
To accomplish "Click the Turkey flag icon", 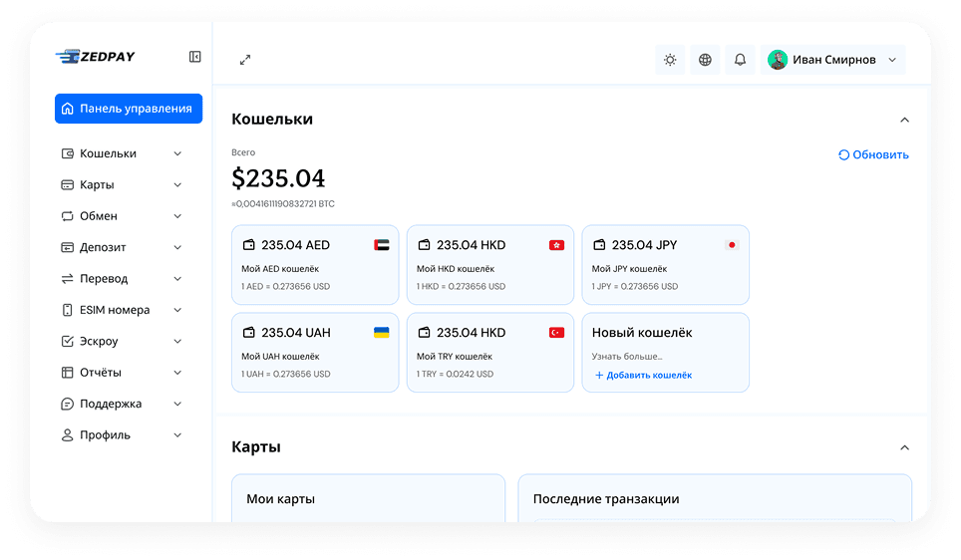I will point(556,333).
